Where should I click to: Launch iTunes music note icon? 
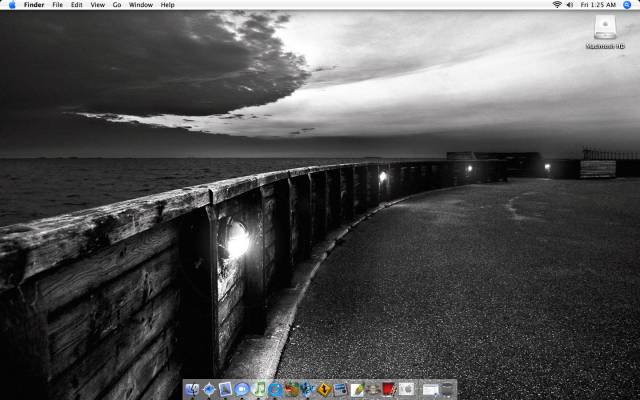coord(258,390)
